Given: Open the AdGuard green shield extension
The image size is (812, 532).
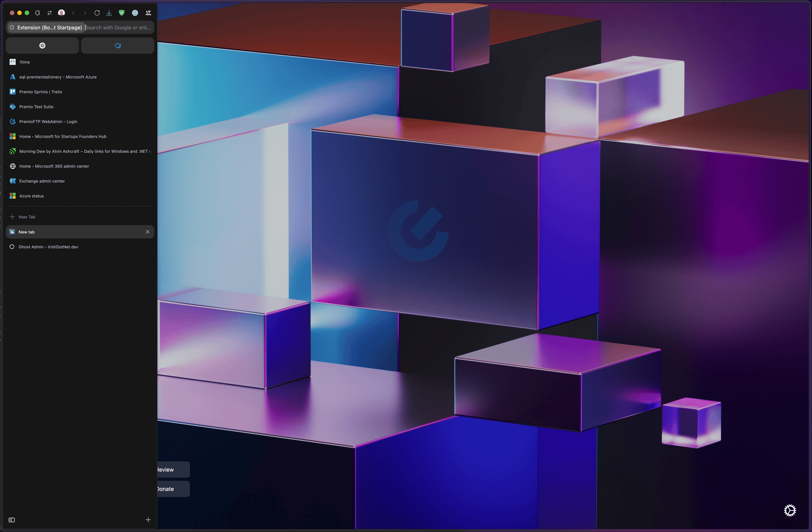Looking at the screenshot, I should 121,13.
